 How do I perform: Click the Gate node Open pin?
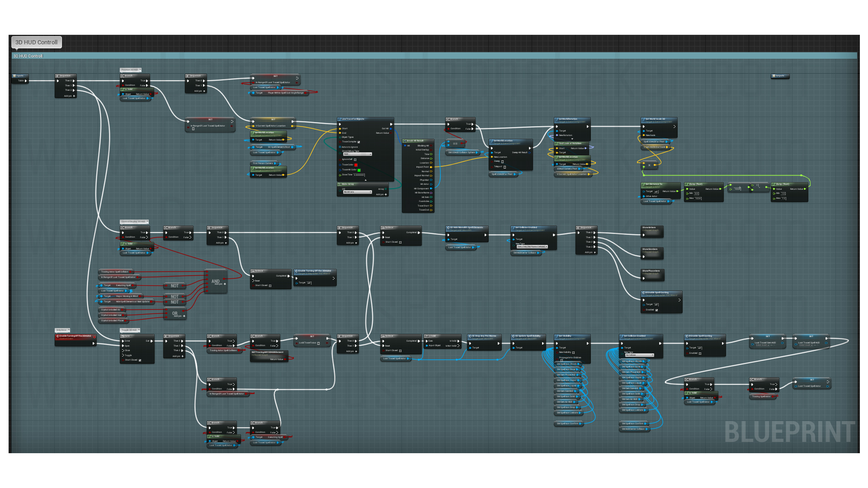pyautogui.click(x=123, y=346)
